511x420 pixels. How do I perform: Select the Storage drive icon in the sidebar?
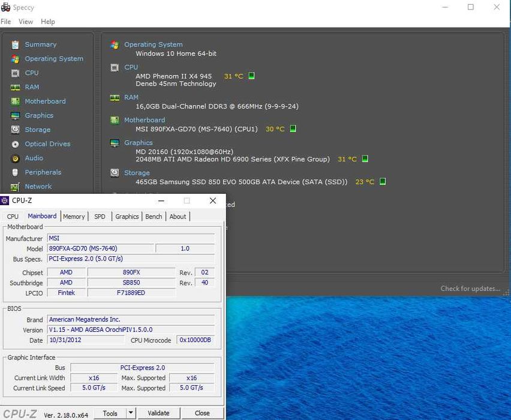click(15, 130)
